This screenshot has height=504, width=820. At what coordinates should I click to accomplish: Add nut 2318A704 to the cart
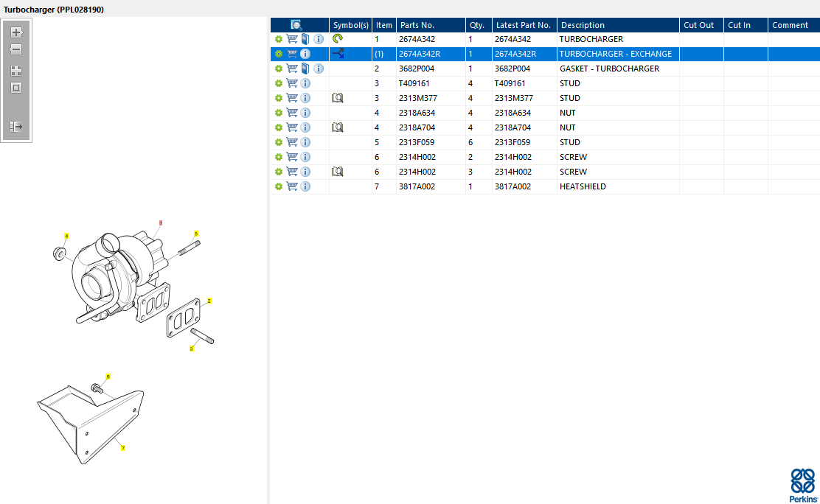(292, 127)
